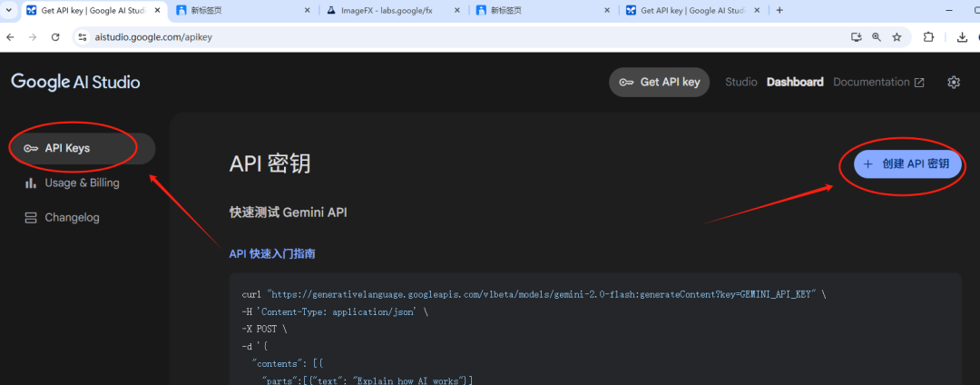Viewport: 980px width, 385px height.
Task: Close the second 新标签页 tab
Action: point(607,10)
